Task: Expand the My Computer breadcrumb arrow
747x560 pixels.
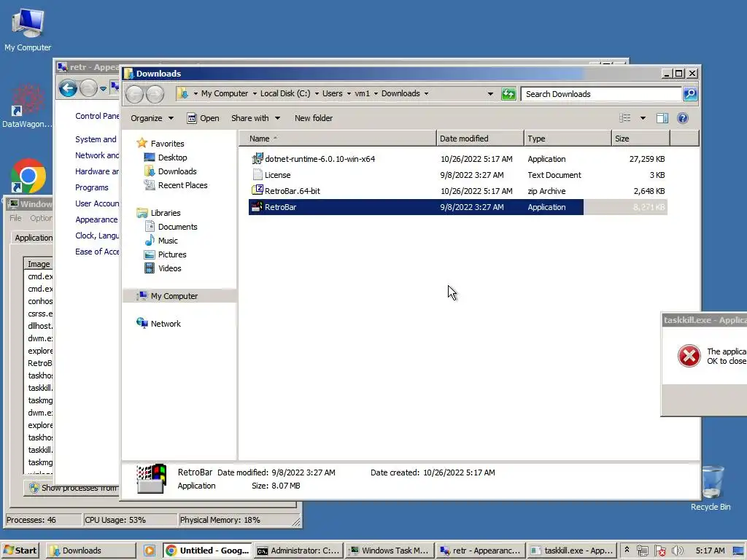Action: pos(255,94)
